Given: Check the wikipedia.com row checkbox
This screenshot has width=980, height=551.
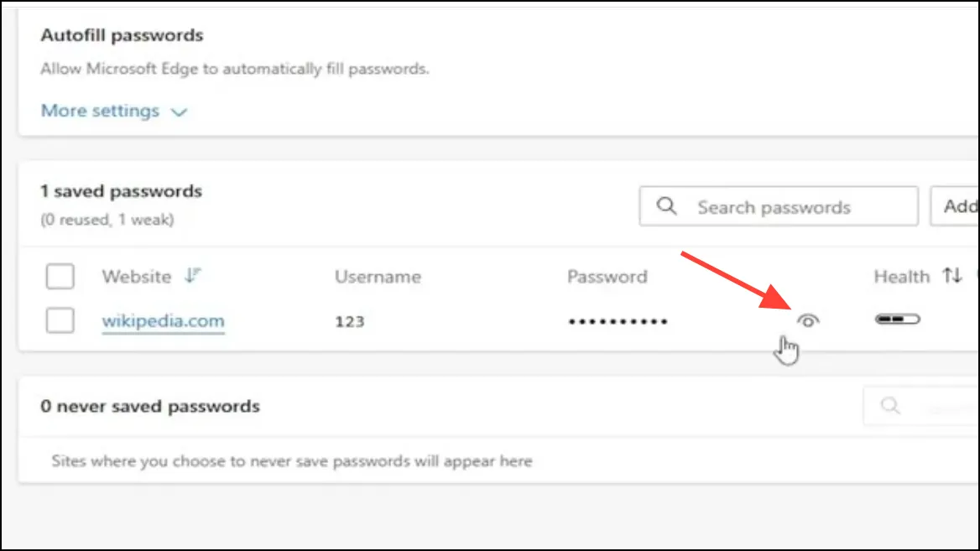Looking at the screenshot, I should pyautogui.click(x=60, y=320).
